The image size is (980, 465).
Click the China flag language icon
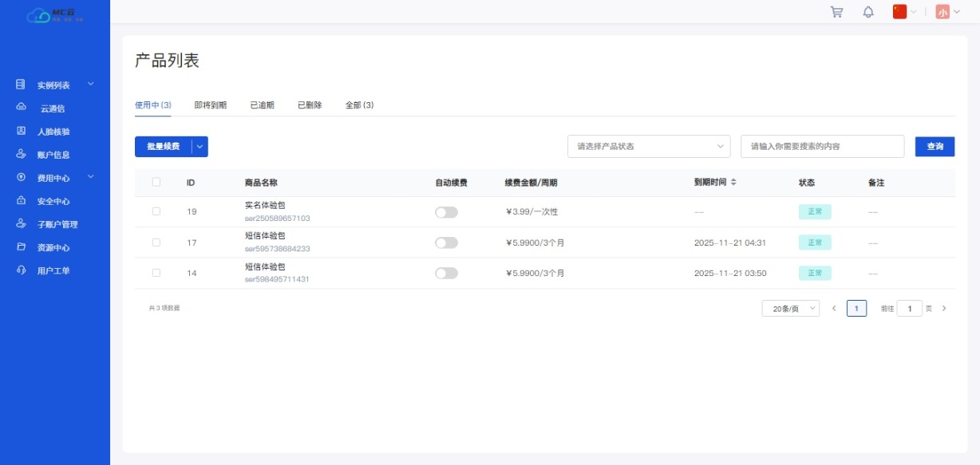[900, 12]
